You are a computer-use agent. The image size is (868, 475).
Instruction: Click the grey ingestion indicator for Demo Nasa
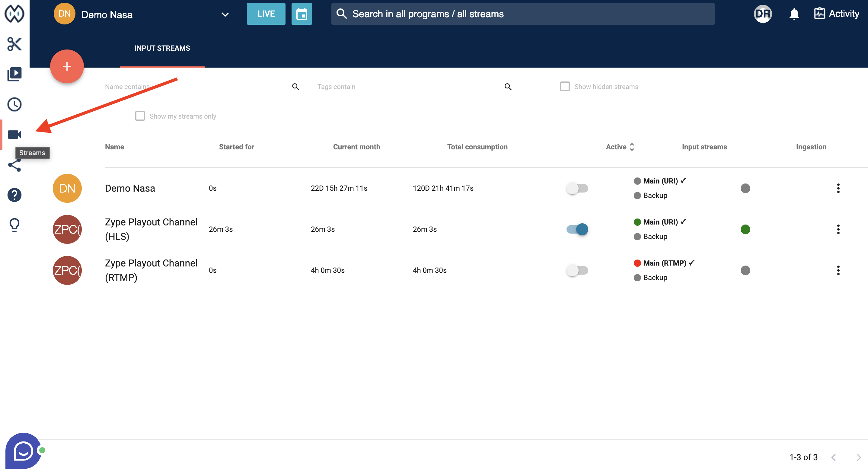coord(745,188)
